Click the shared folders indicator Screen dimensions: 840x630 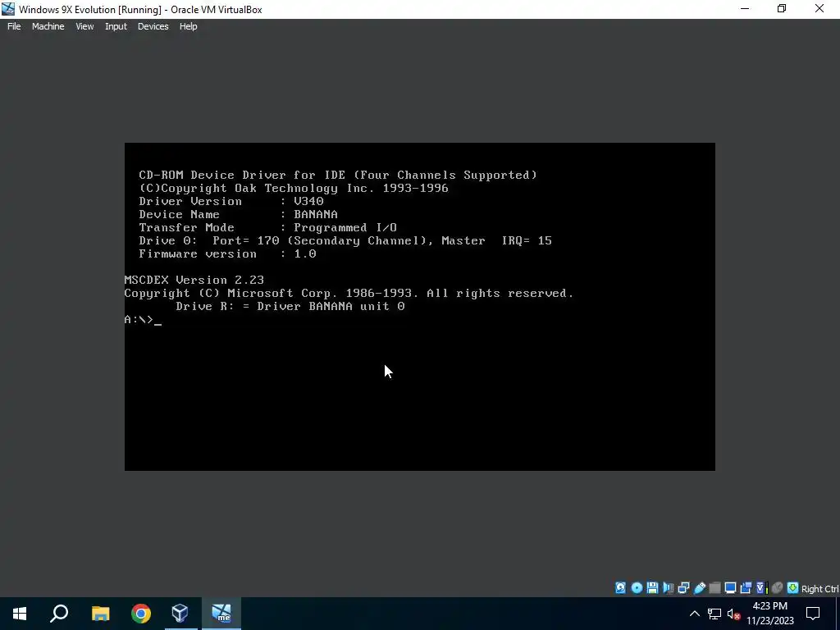point(714,588)
